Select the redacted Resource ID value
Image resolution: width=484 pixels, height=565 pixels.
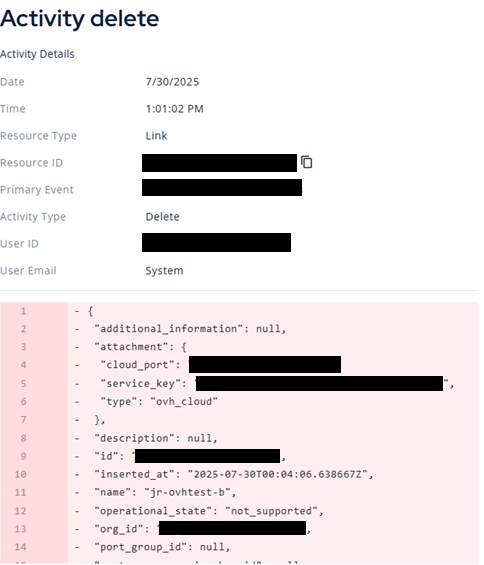tap(219, 163)
